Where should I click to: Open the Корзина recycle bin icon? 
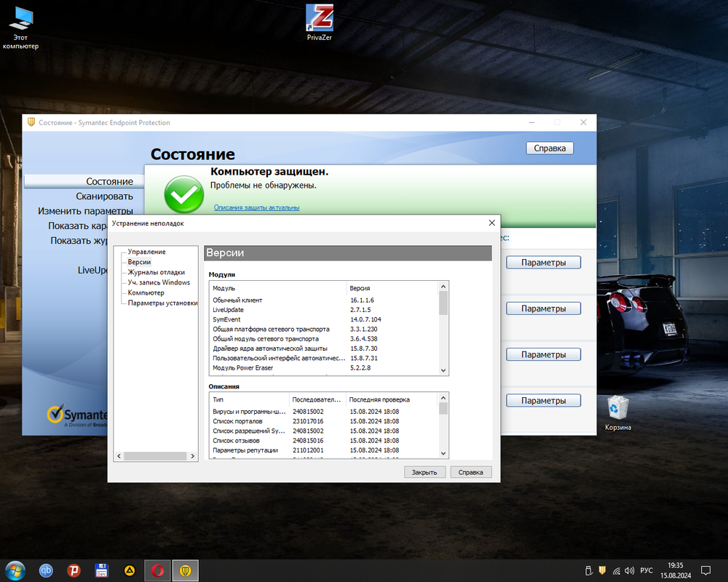coord(618,413)
